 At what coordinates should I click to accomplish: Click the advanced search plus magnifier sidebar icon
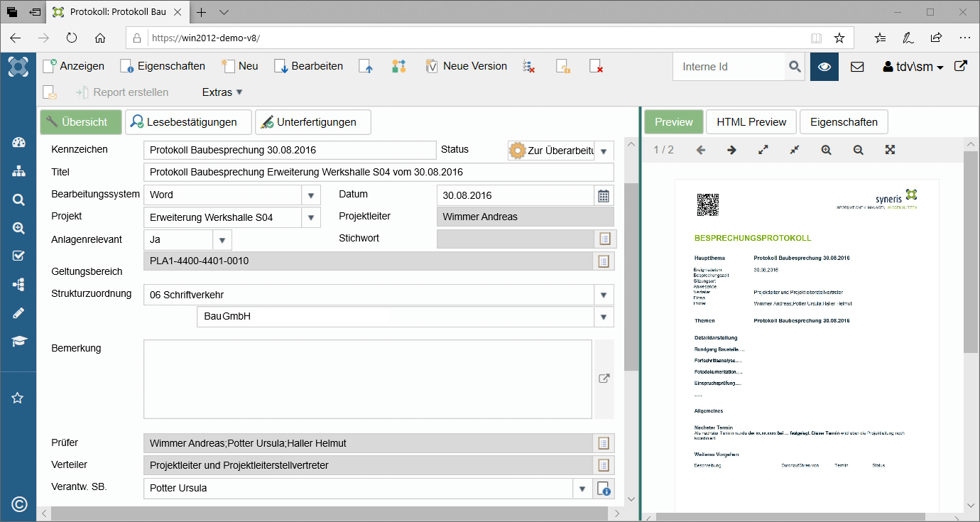coord(18,228)
